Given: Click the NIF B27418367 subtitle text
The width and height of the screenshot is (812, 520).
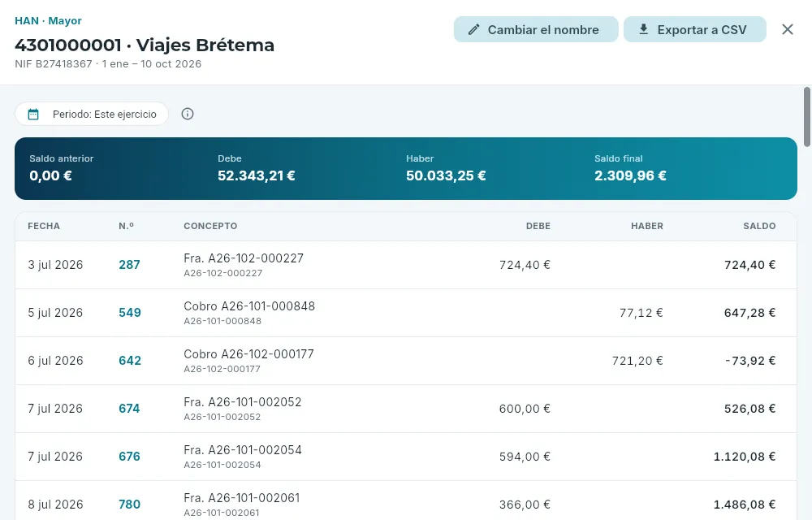Looking at the screenshot, I should tap(54, 63).
